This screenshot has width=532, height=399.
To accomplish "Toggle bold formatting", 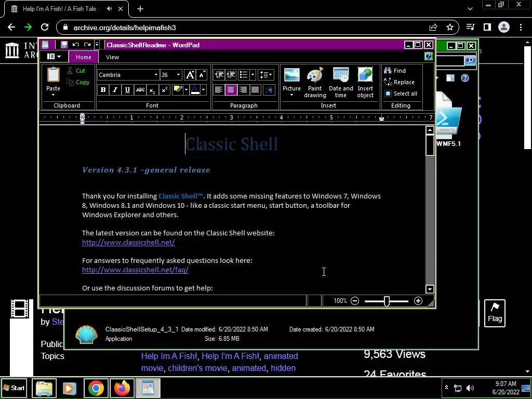I will tap(103, 90).
